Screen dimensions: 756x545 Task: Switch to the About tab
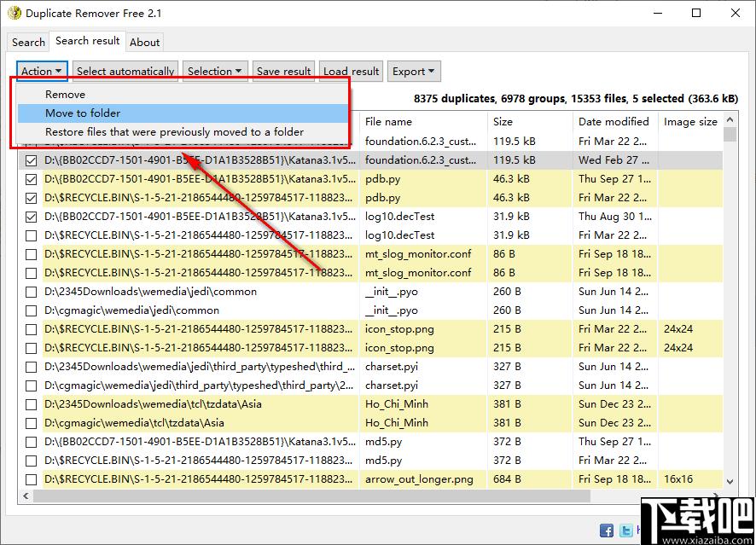tap(144, 43)
